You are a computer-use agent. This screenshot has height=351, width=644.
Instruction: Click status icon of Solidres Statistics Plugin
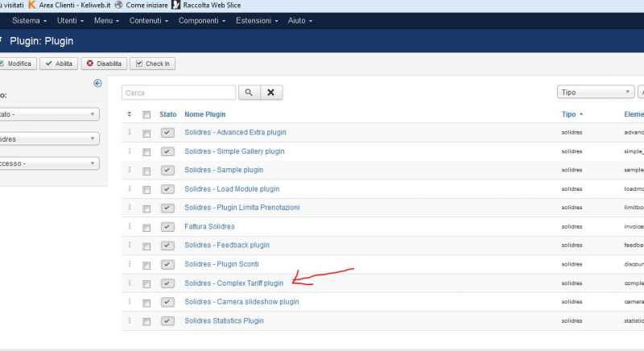(167, 320)
